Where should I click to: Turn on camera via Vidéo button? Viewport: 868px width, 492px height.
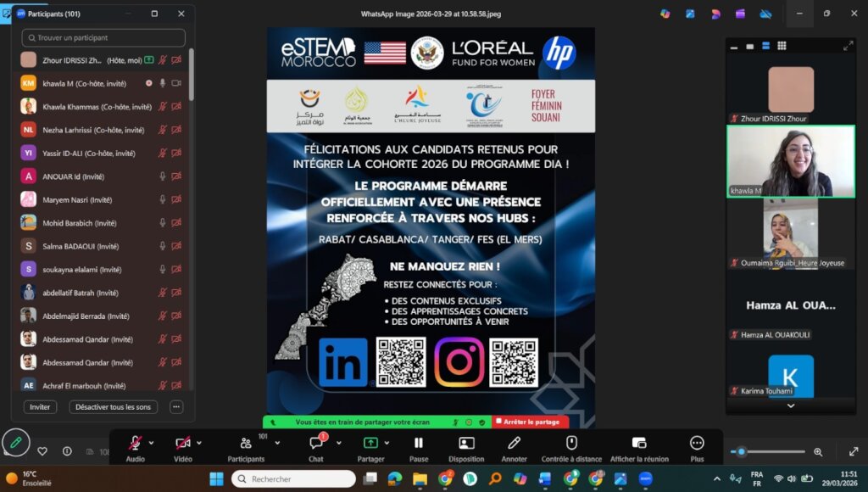point(183,448)
